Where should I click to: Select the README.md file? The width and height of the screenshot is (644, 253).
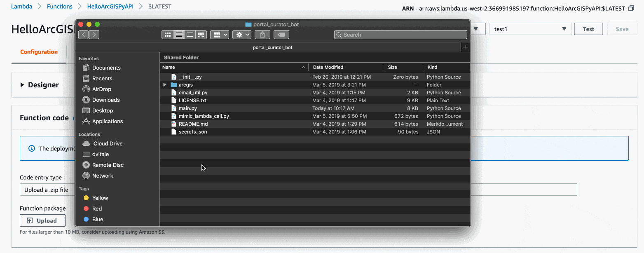point(315,124)
